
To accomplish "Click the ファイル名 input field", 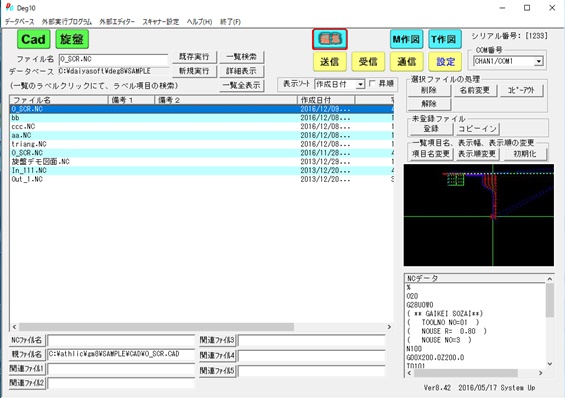I will 114,59.
